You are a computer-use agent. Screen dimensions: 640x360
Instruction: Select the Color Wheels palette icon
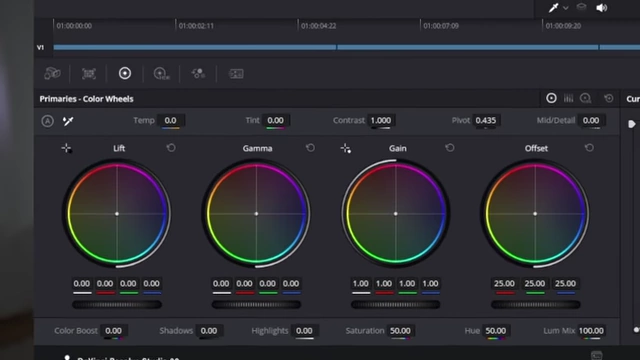125,73
